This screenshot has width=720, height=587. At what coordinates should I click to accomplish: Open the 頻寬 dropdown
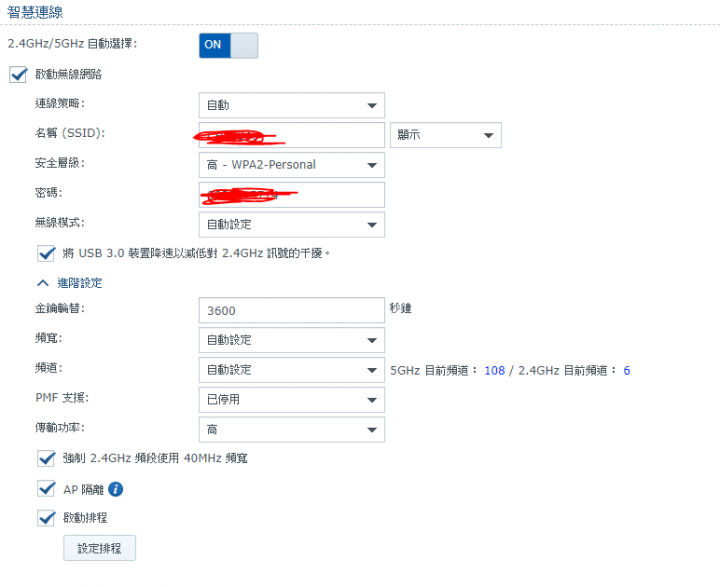click(292, 340)
